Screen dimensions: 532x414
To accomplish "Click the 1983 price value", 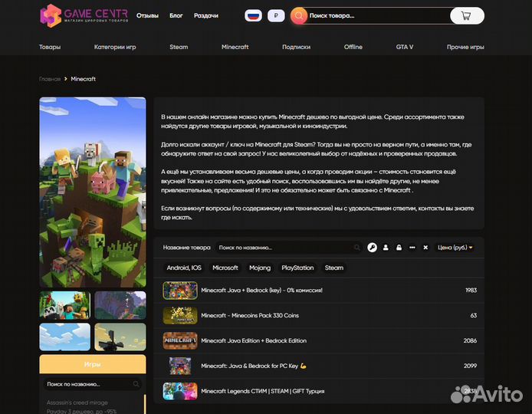I will click(471, 290).
